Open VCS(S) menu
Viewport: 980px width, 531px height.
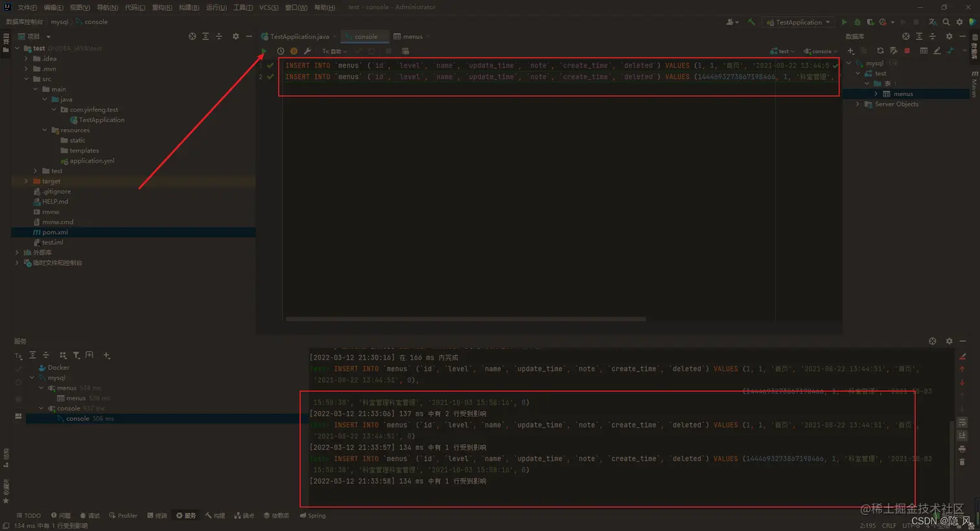coord(268,7)
